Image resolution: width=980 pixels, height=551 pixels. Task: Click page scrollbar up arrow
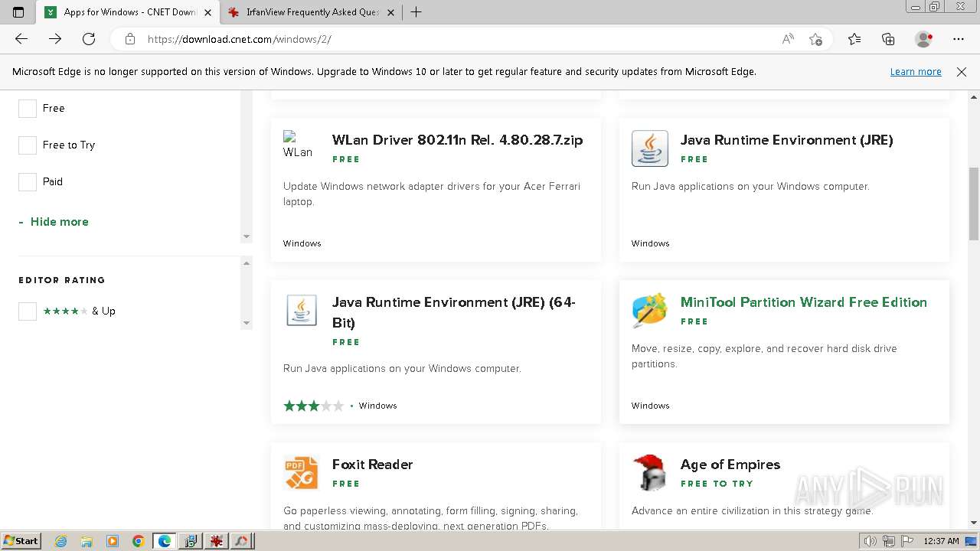[x=974, y=97]
